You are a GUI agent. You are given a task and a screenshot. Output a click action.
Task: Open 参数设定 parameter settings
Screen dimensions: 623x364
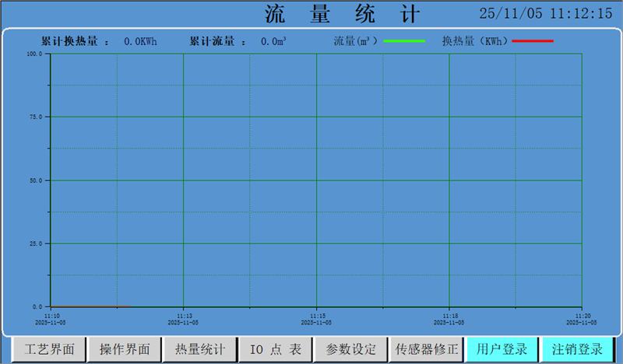[350, 349]
